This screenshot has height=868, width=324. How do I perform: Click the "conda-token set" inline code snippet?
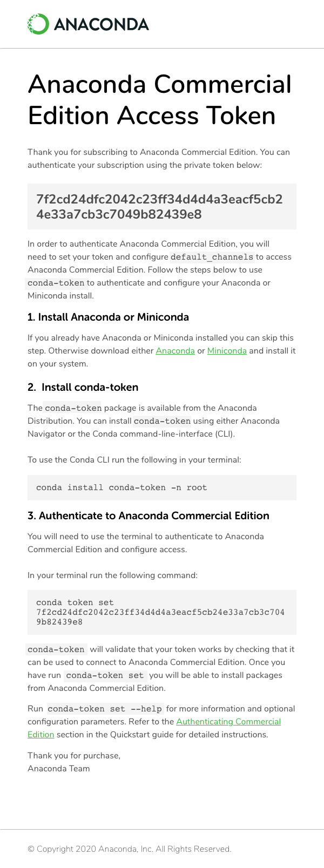pos(105,675)
